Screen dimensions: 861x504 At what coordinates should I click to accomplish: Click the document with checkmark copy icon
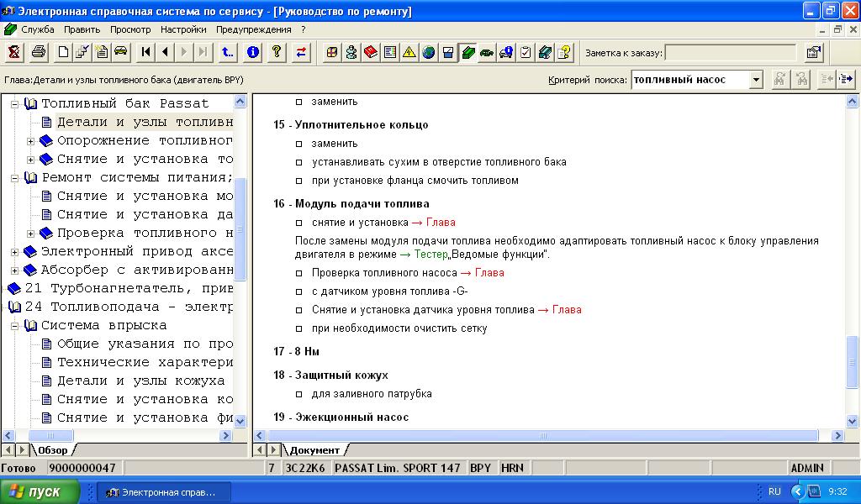(82, 52)
